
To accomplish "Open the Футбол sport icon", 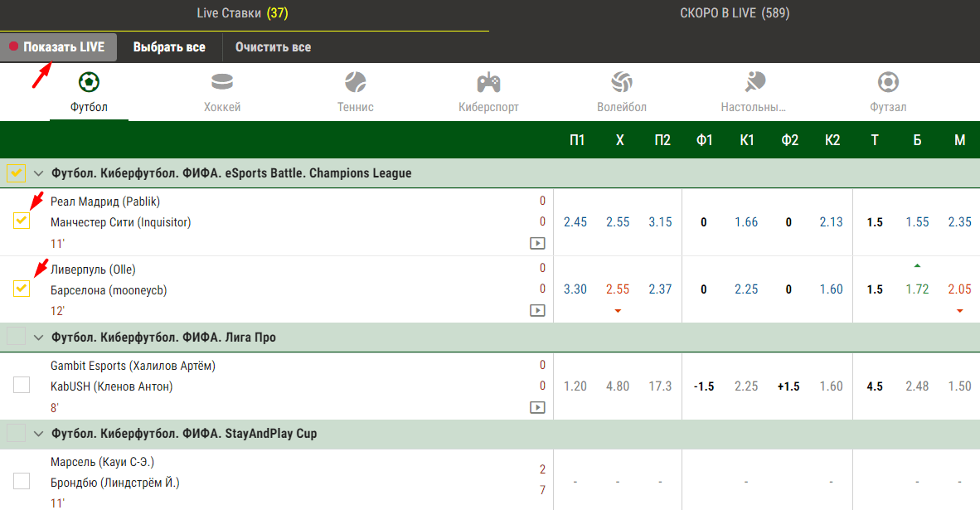I will (x=89, y=82).
